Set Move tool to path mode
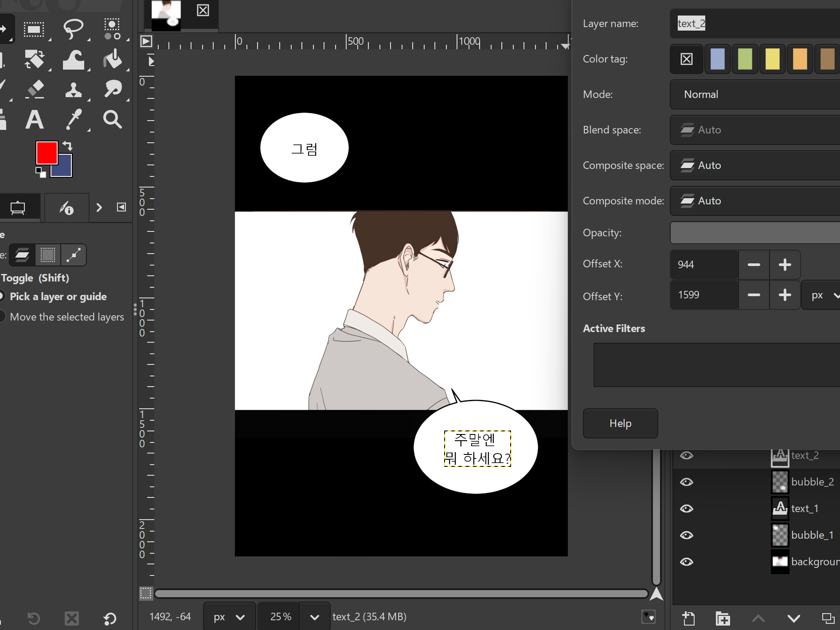 pyautogui.click(x=73, y=255)
